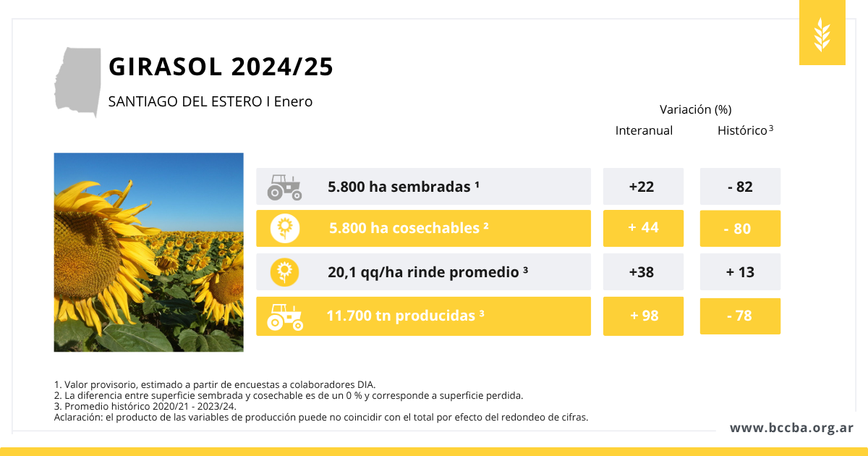The width and height of the screenshot is (868, 456).
Task: Click the -82 histórico value box
Action: 740,187
